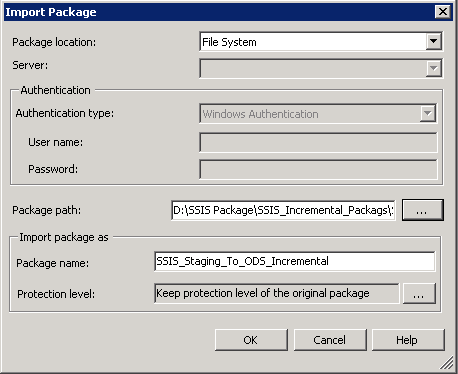Click the Protection level read-only field
The height and width of the screenshot is (374, 458).
coord(277,293)
